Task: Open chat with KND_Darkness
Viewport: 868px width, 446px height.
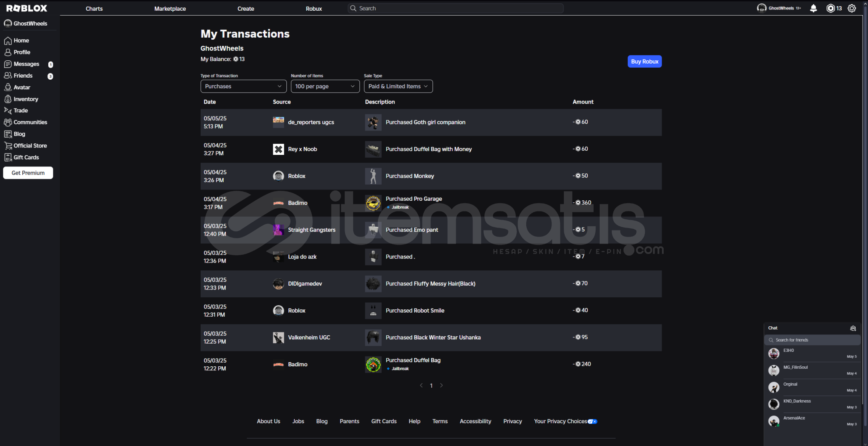Action: tap(812, 404)
